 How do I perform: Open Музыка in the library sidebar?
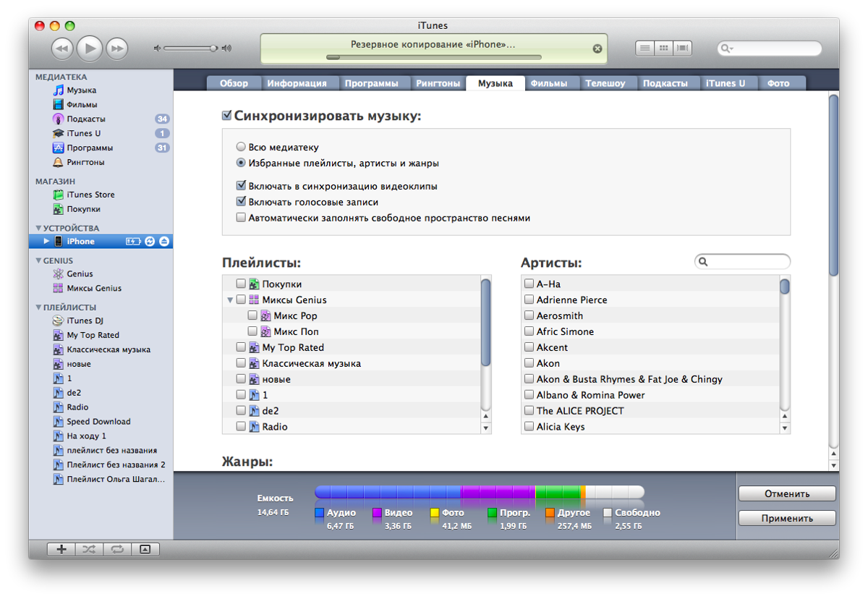pyautogui.click(x=82, y=90)
